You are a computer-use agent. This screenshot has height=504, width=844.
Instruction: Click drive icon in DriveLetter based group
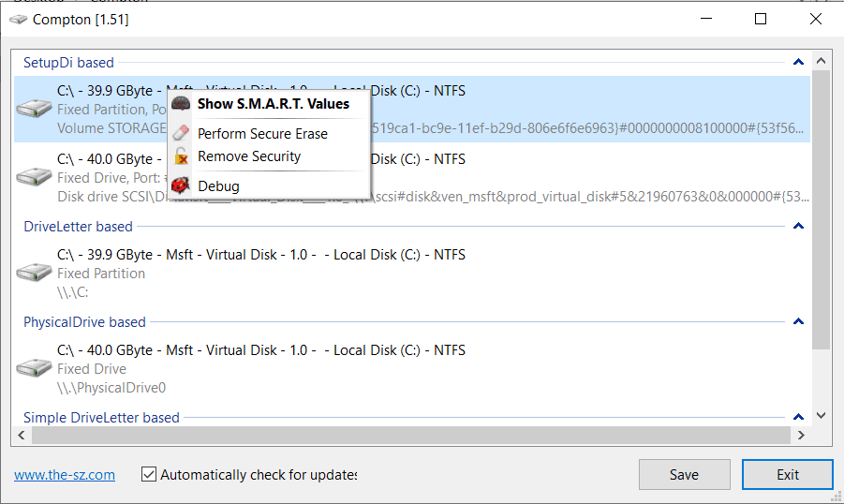34,273
